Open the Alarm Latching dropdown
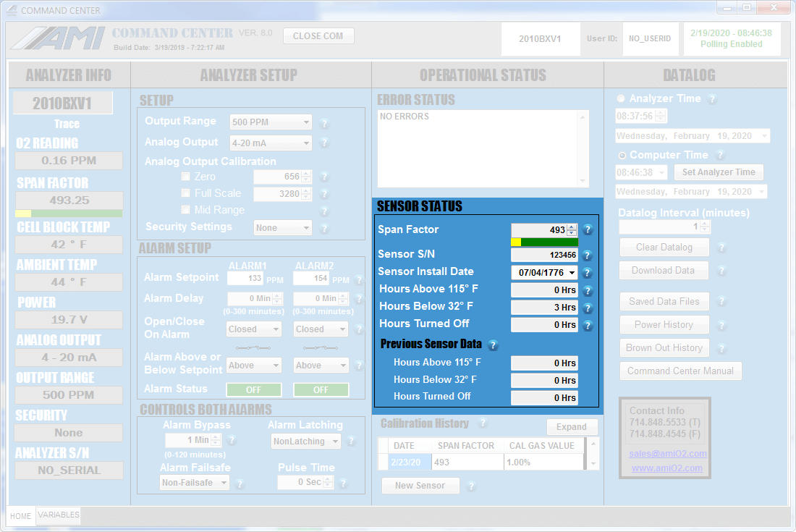 click(x=305, y=441)
